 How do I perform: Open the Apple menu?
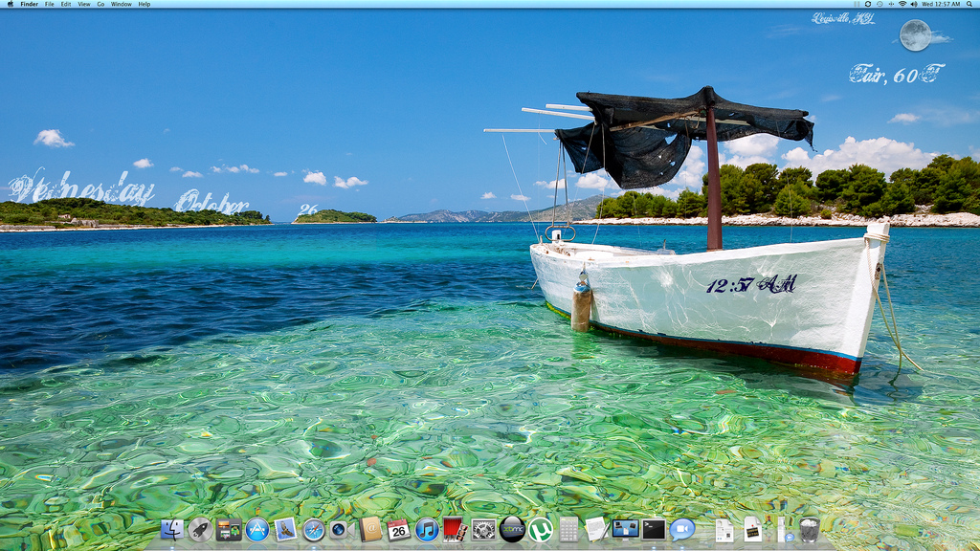[x=10, y=4]
